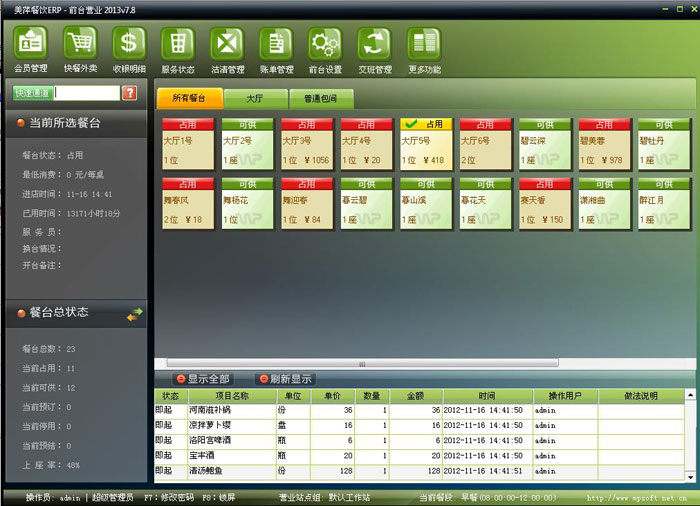Click the swap arrows icon beside 餐台总状态
Screen dimensions: 700x506
(135, 315)
